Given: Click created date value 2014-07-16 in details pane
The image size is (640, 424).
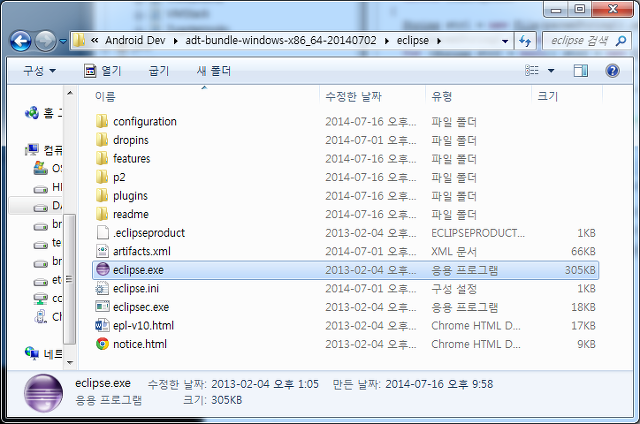Looking at the screenshot, I should (439, 384).
